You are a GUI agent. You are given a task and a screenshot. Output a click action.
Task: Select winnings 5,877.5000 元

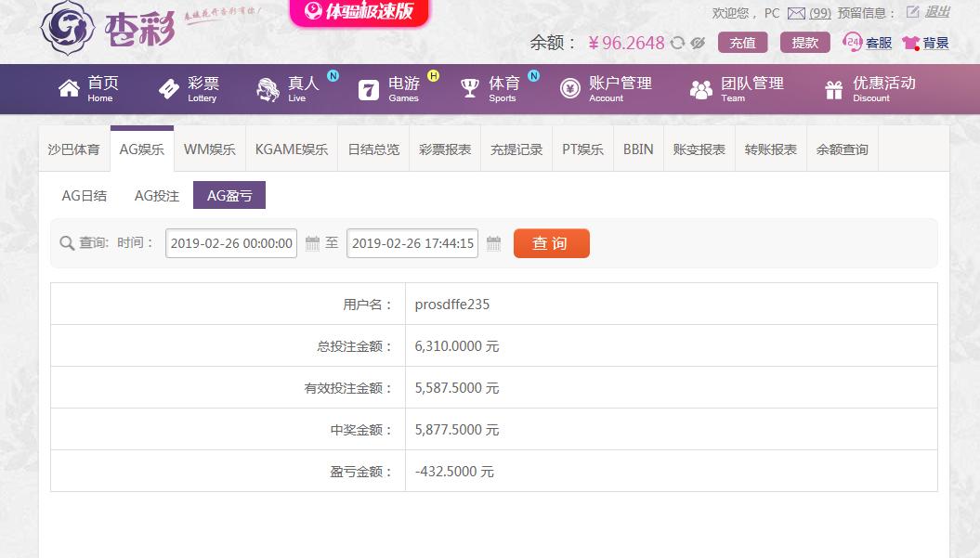pos(457,430)
